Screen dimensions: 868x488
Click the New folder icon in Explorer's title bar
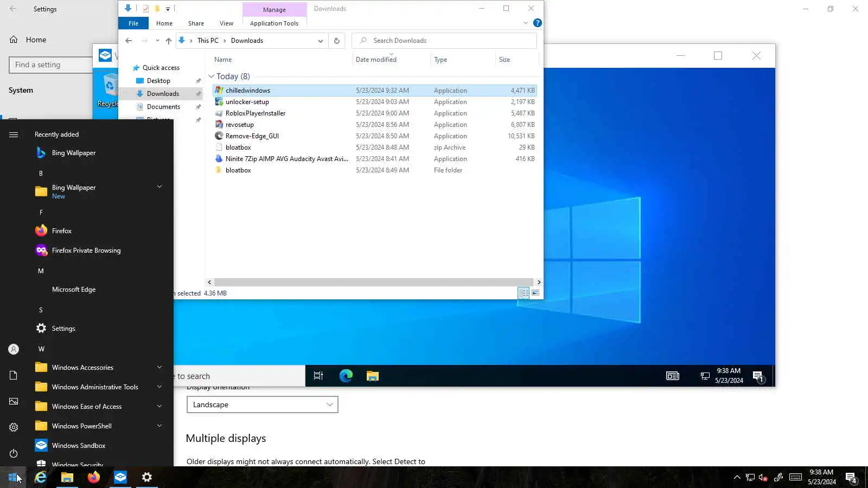pyautogui.click(x=157, y=9)
